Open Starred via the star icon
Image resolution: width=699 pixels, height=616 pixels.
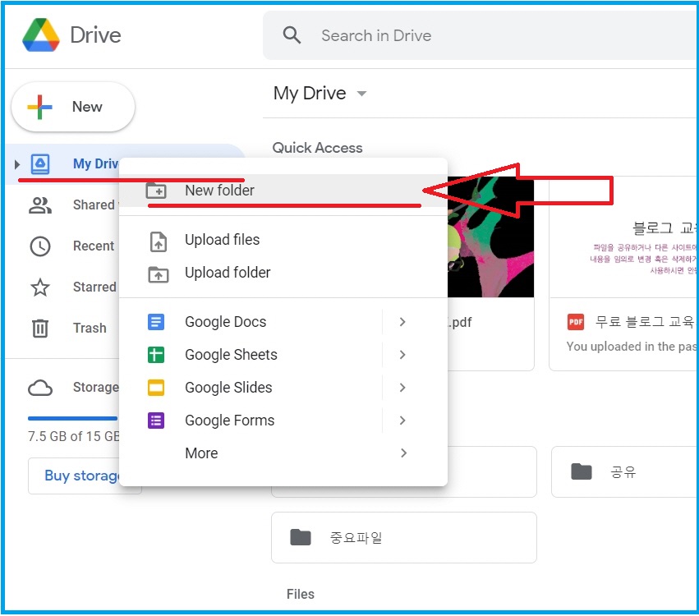point(40,287)
